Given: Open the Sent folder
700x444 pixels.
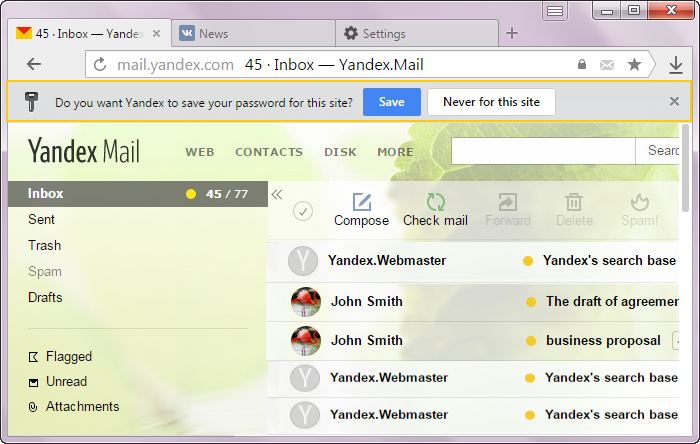Looking at the screenshot, I should click(x=41, y=220).
